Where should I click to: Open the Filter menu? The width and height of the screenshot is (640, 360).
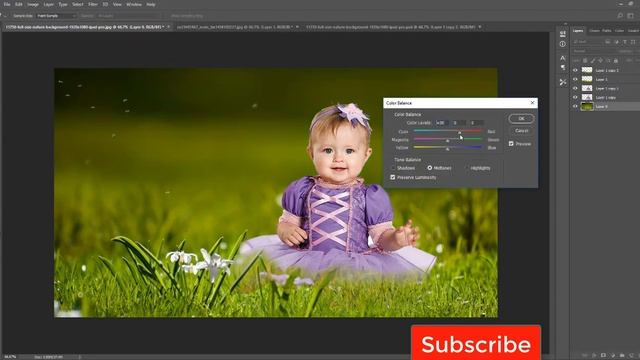(93, 4)
